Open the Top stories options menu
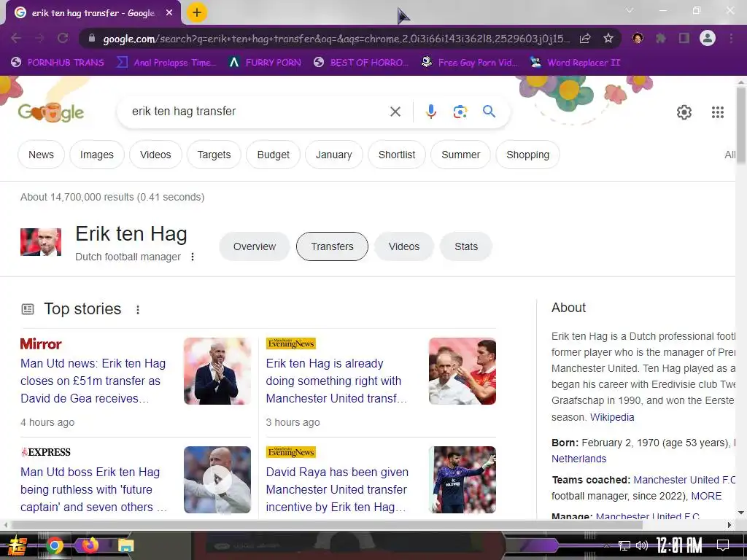This screenshot has width=747, height=560. [138, 309]
